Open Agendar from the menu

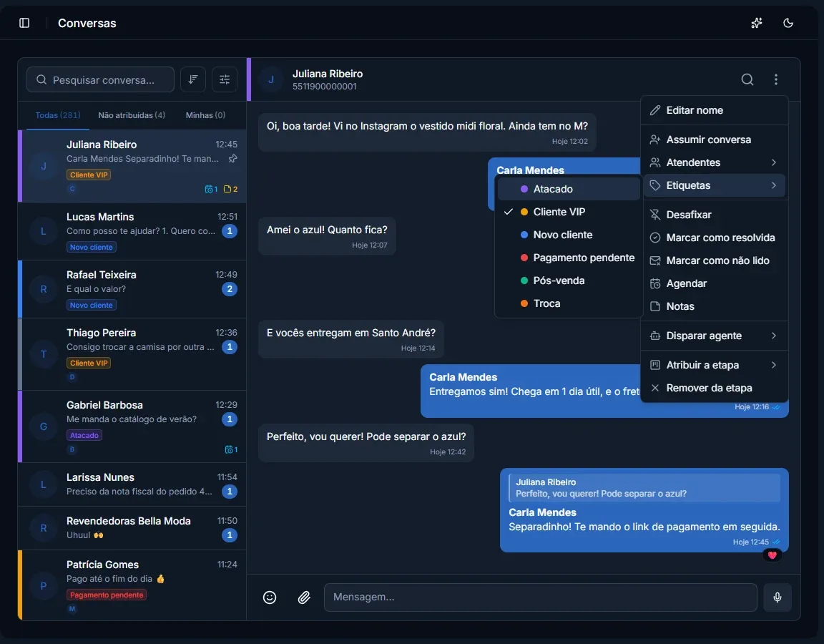click(714, 284)
